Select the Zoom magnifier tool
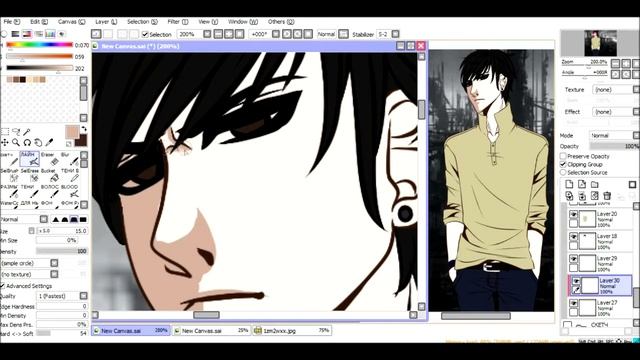Screen dimensions: 640x360 coord(16,142)
